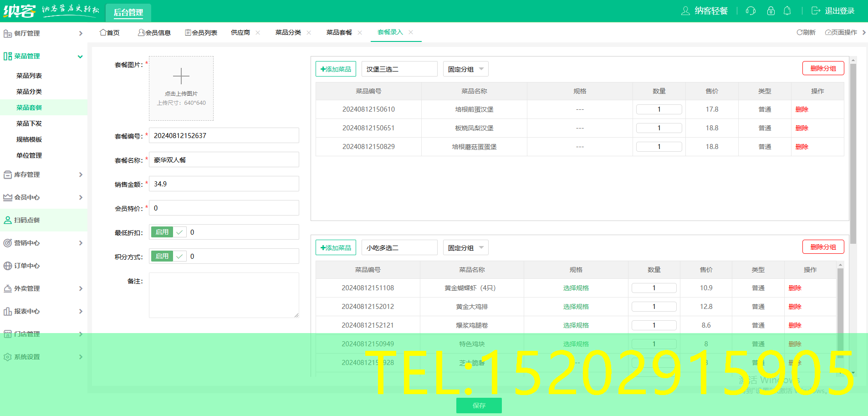868x416 pixels.
Task: Close the 套餐录入 tab
Action: 411,32
